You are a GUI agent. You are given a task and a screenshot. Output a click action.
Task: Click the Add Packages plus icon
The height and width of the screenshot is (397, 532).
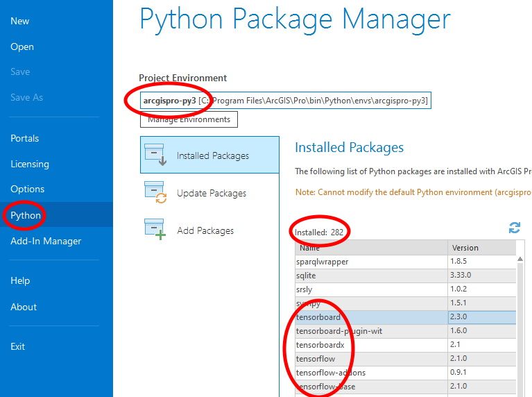(154, 230)
